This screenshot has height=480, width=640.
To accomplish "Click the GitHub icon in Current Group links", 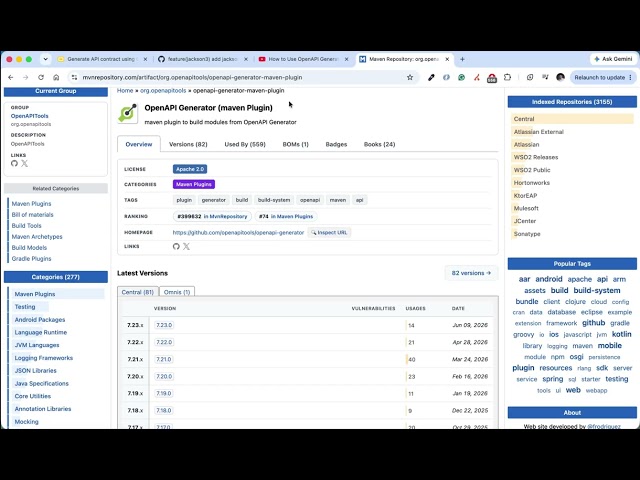I will coord(14,163).
